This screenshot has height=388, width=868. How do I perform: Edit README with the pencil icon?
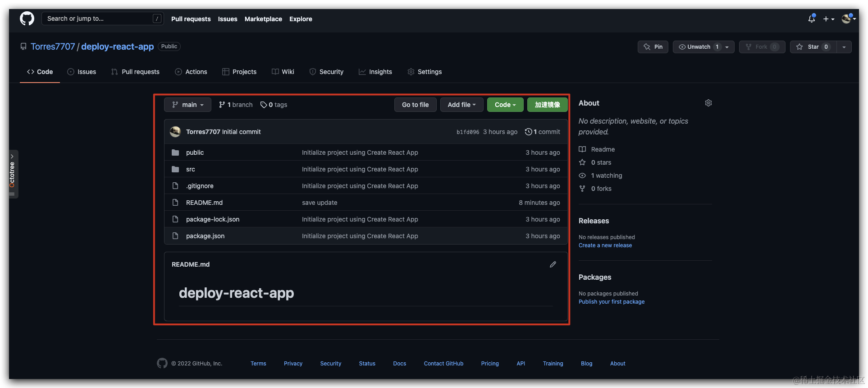pos(553,264)
